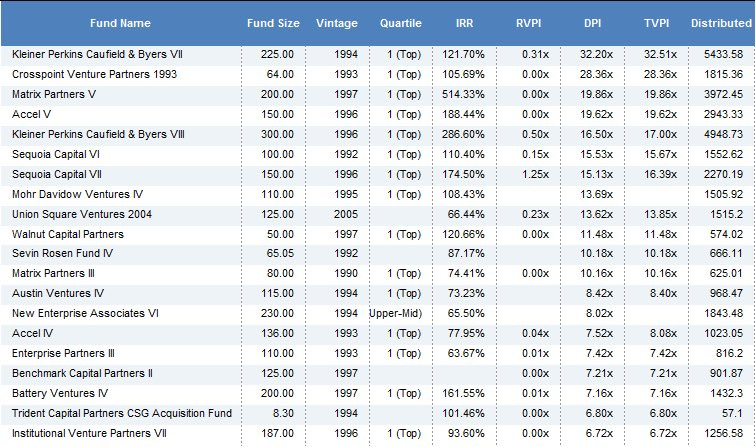
Task: Select vintage 2005 cell
Action: coord(346,215)
